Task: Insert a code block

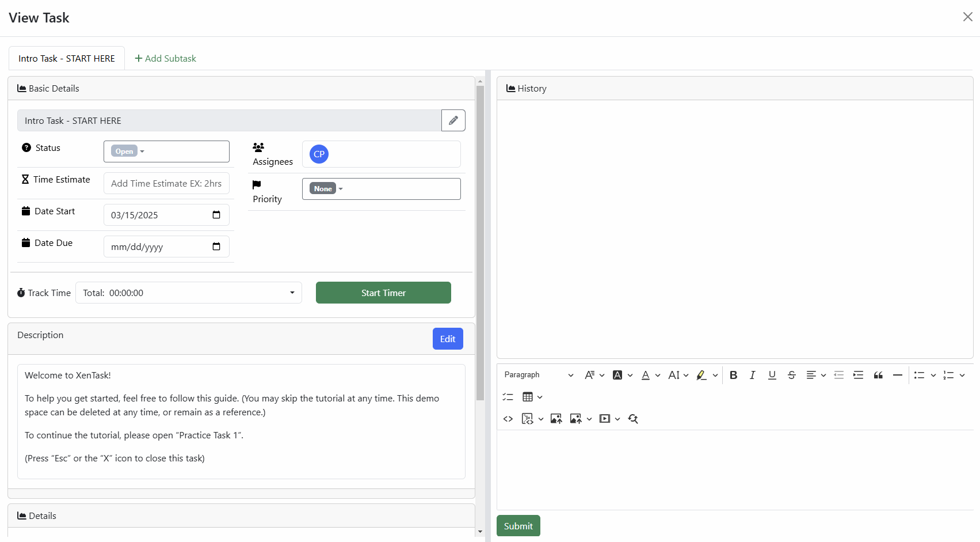Action: (527, 419)
